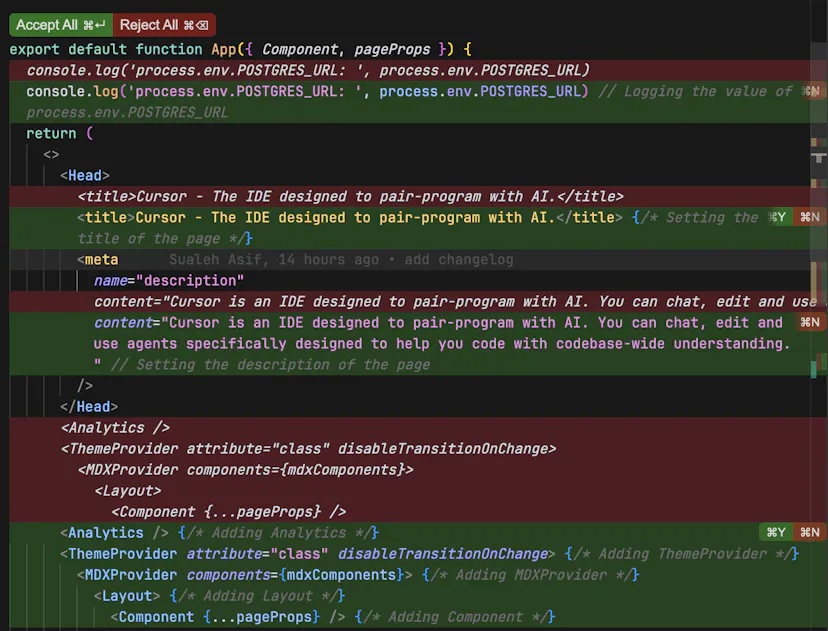Click the 'export default function App' line
Screen dimensions: 828x631
click(x=240, y=49)
